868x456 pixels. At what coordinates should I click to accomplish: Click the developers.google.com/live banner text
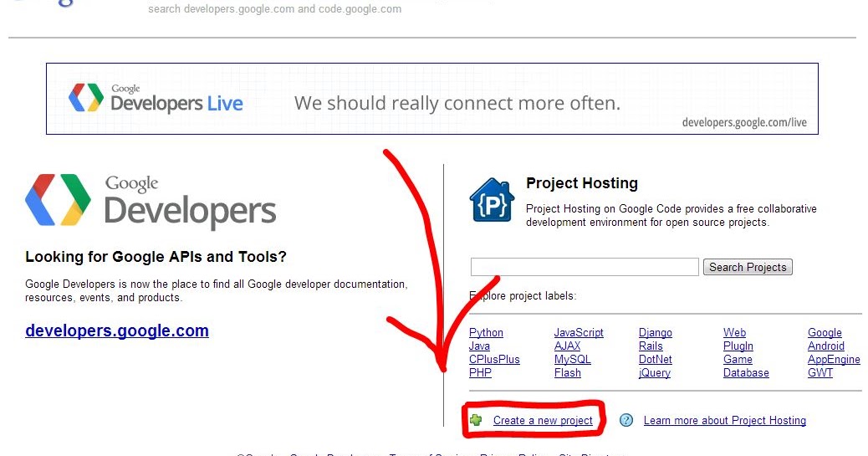point(744,122)
